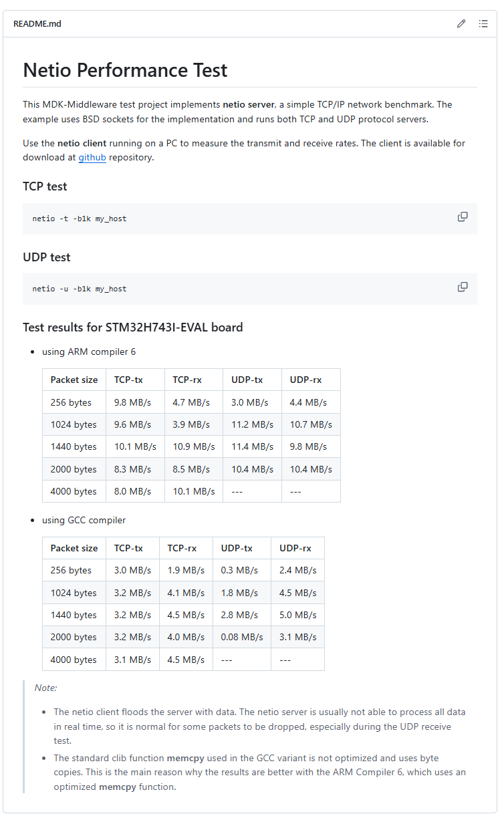
Task: Click the 11.4 MB/s cell
Action: click(253, 446)
